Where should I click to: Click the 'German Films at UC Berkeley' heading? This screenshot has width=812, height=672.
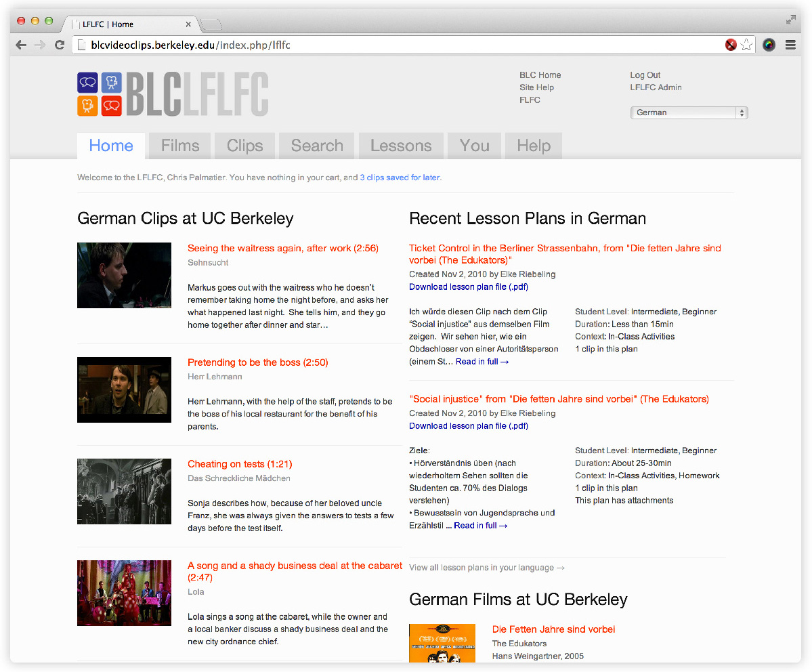518,600
